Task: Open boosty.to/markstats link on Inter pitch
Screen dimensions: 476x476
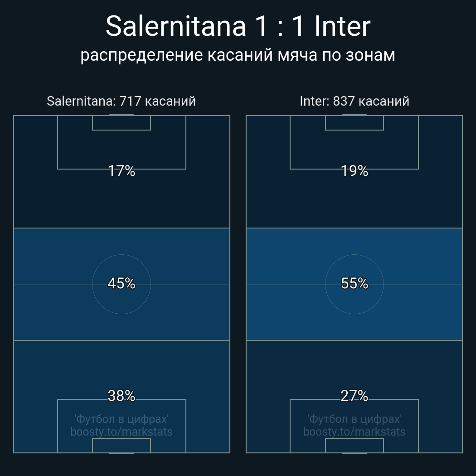Action: click(x=354, y=432)
